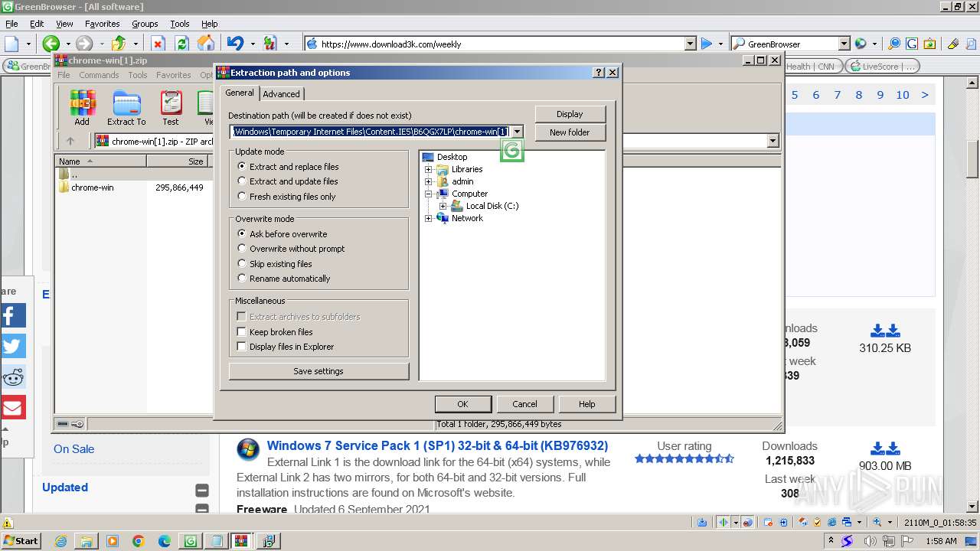Click the Start button on the taskbar
980x551 pixels.
tap(21, 541)
